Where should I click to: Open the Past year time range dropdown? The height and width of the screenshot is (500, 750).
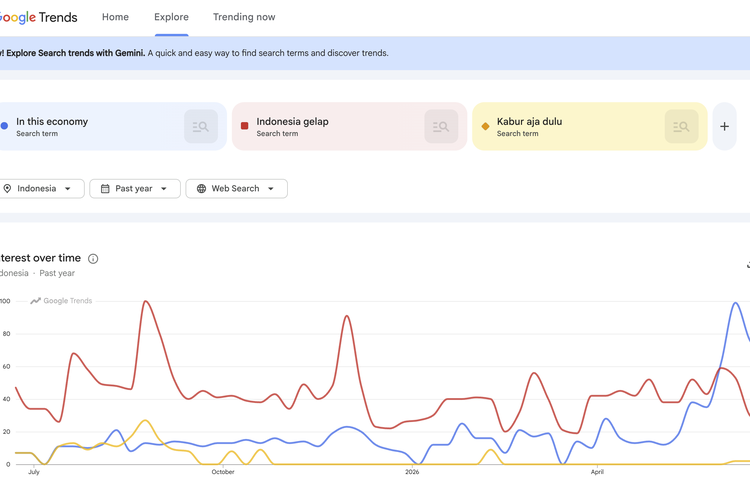(135, 189)
